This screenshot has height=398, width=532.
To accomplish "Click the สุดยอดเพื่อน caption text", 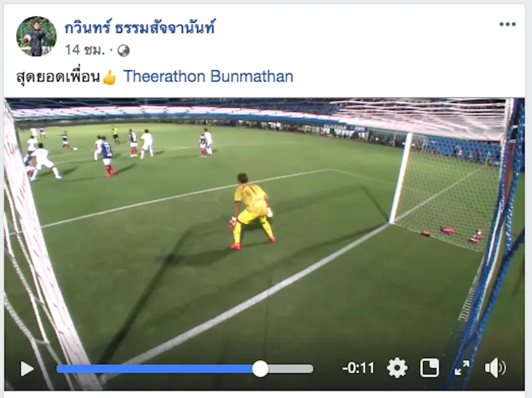I will [58, 77].
